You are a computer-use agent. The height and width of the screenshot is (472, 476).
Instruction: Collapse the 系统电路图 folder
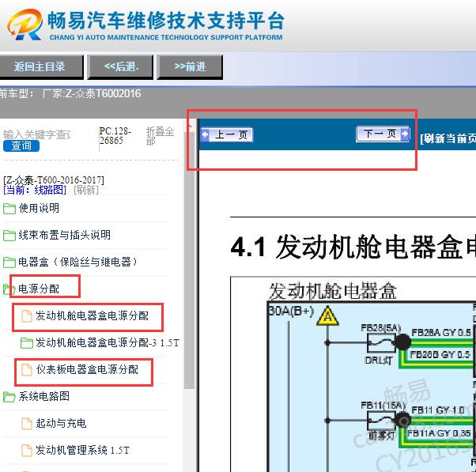click(44, 396)
